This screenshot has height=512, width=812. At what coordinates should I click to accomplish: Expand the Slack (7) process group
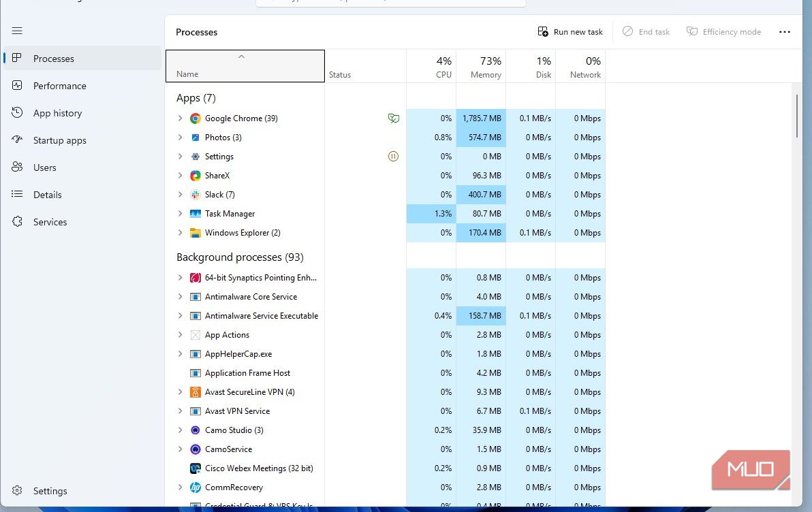(x=181, y=195)
